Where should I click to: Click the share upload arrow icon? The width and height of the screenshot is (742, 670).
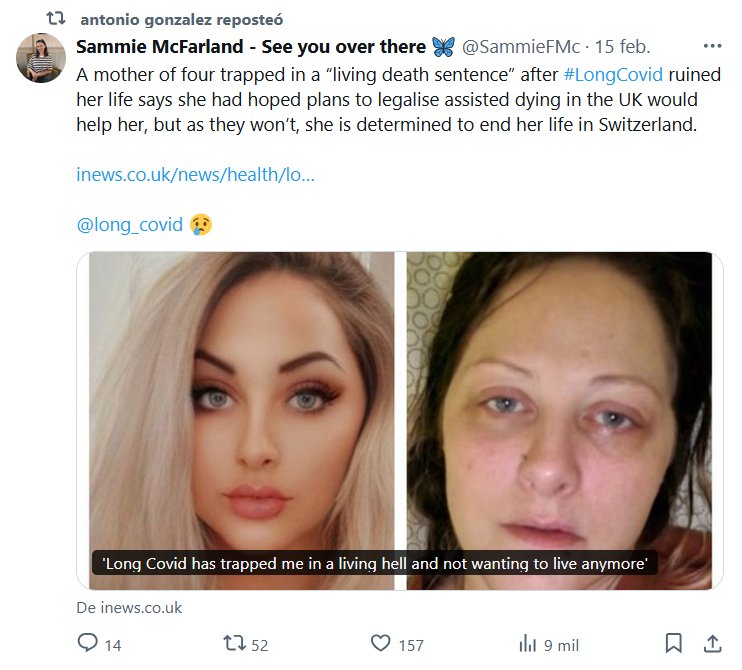pyautogui.click(x=713, y=643)
